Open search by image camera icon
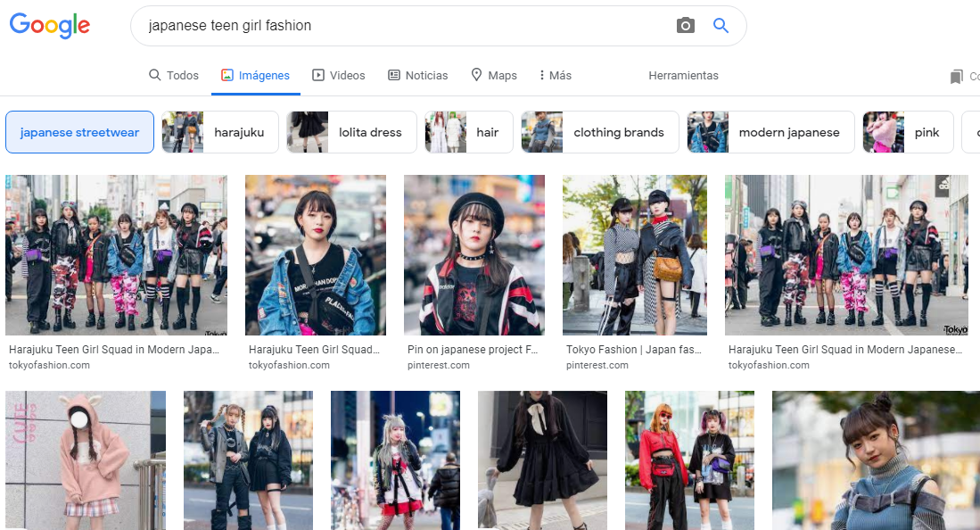 [685, 26]
